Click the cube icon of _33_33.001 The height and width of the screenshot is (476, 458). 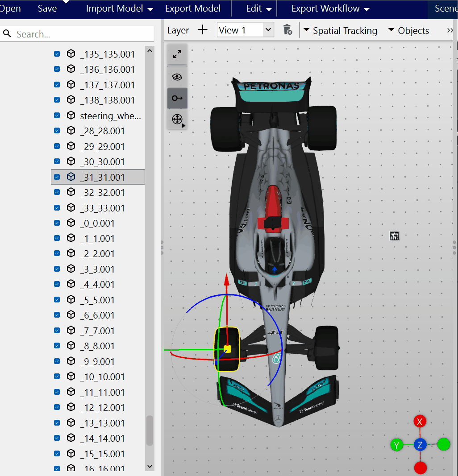tap(71, 207)
